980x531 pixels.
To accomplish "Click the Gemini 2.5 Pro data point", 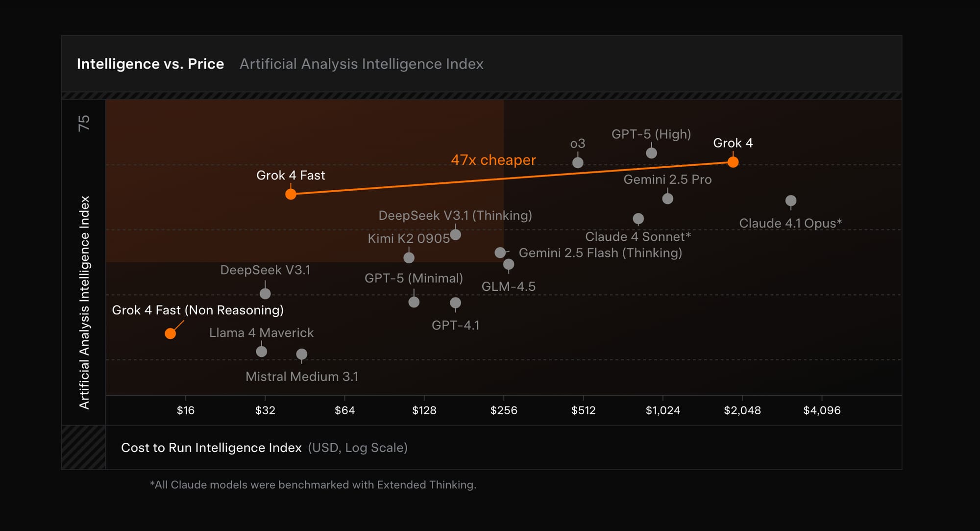I will click(x=667, y=199).
